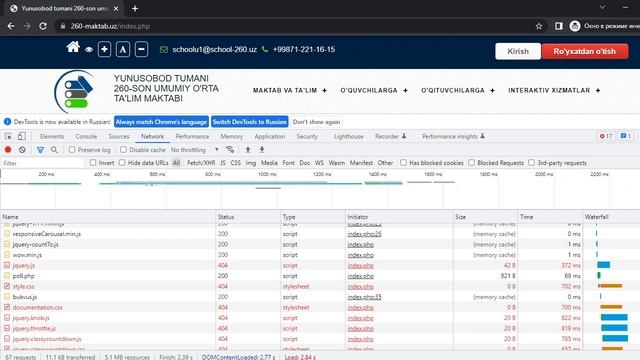
Task: Expand O'QUVCHILARGA menu
Action: pyautogui.click(x=374, y=91)
